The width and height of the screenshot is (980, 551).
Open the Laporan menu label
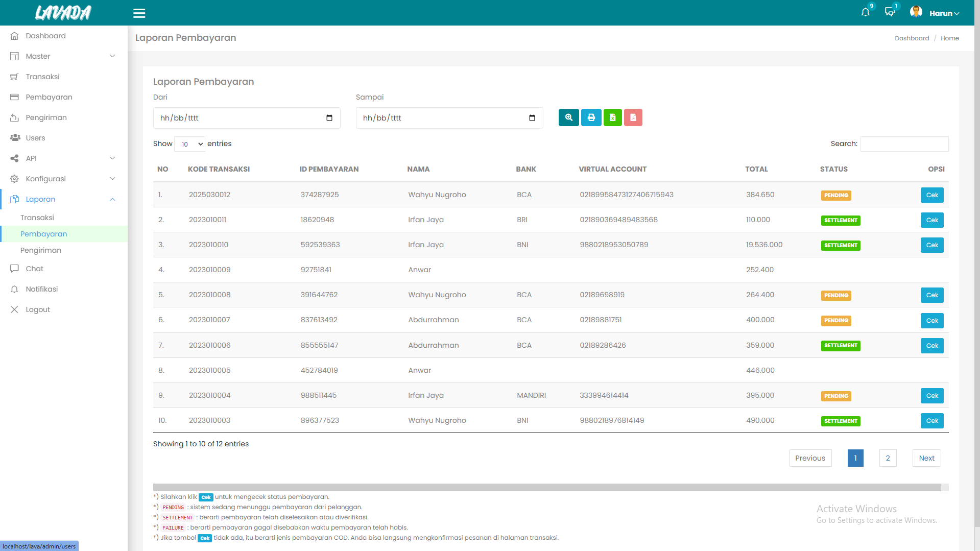coord(41,199)
